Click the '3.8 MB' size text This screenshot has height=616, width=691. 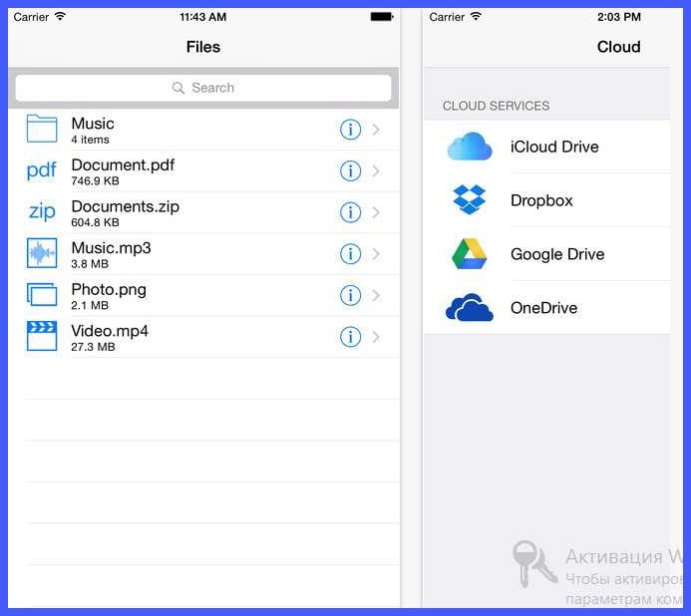[x=90, y=264]
